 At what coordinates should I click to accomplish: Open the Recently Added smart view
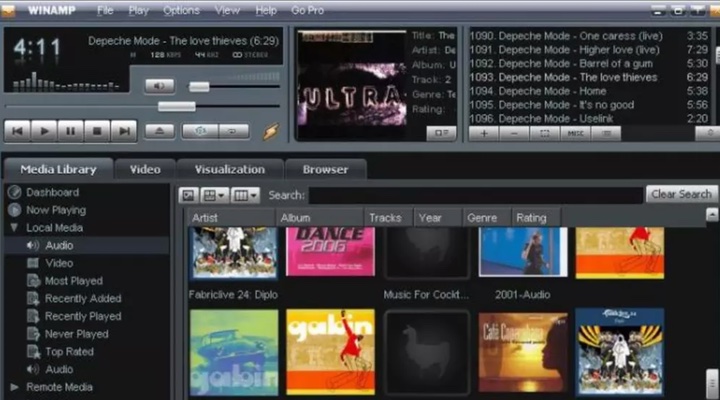click(x=83, y=299)
